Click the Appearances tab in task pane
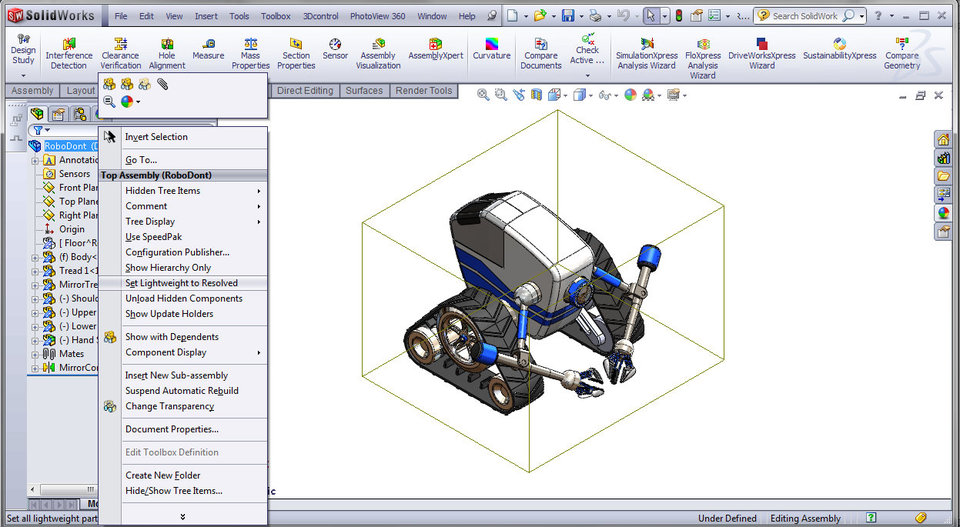This screenshot has height=527, width=960. 943,213
